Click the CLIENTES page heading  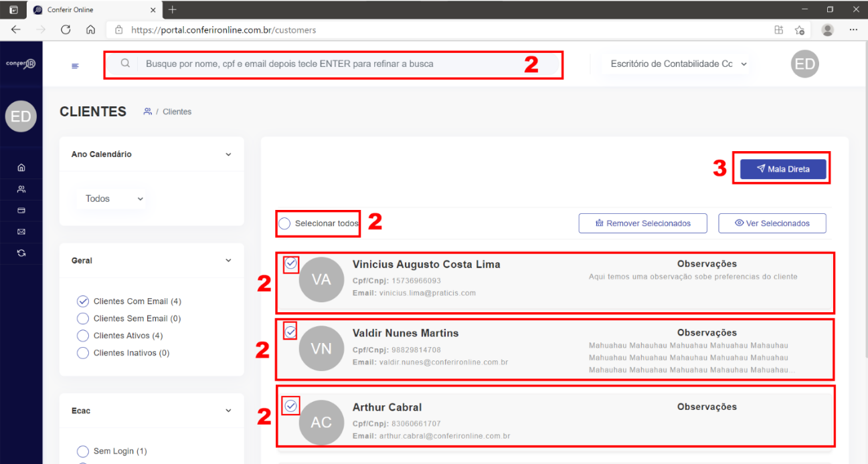pyautogui.click(x=93, y=112)
